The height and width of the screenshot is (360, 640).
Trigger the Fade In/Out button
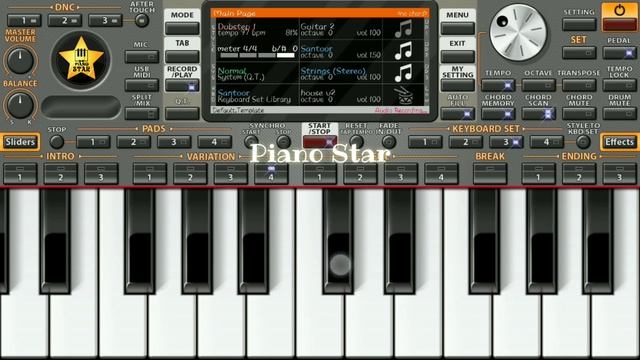coord(389,142)
